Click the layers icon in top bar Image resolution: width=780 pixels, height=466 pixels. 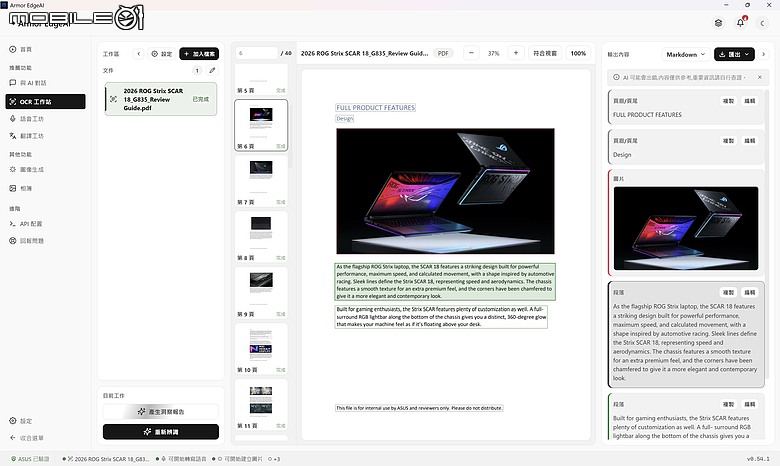(x=718, y=23)
